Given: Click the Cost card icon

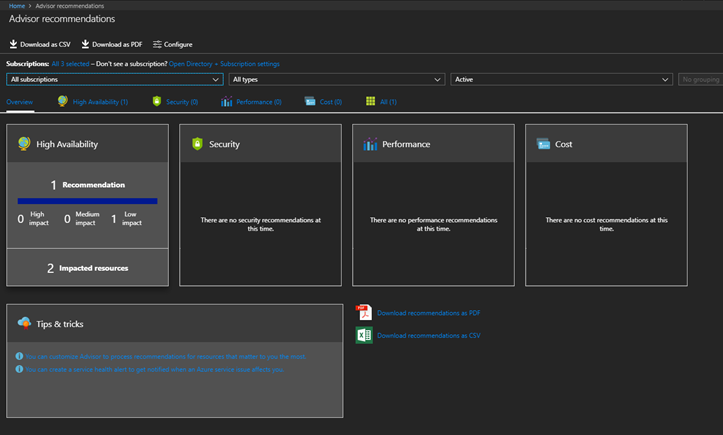Looking at the screenshot, I should click(543, 144).
